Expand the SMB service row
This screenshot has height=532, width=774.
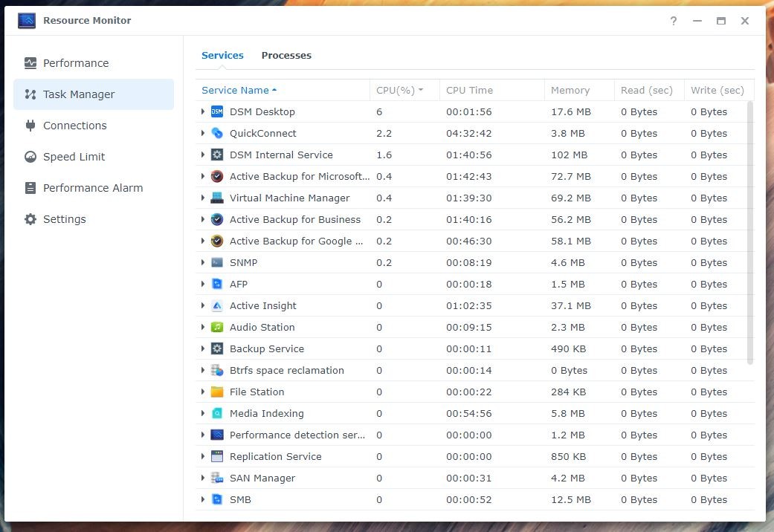coord(203,499)
